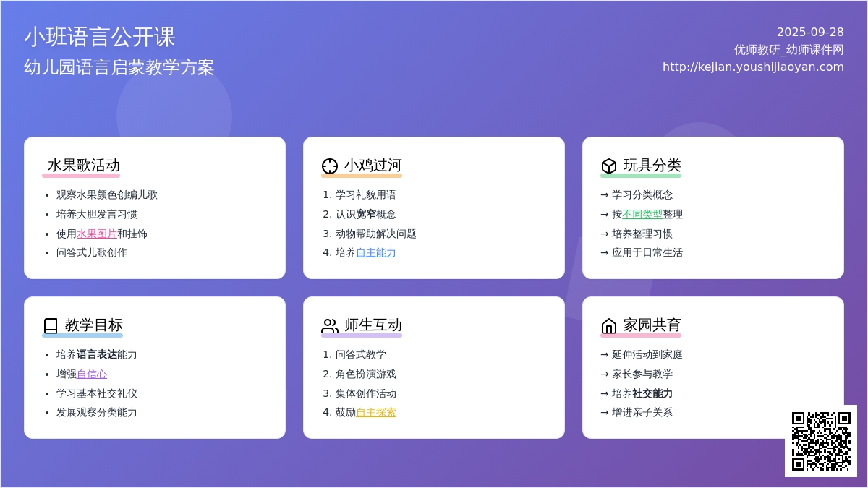Click the kejian.youshijiaoyan.com URL text
This screenshot has width=868, height=488.
[753, 67]
